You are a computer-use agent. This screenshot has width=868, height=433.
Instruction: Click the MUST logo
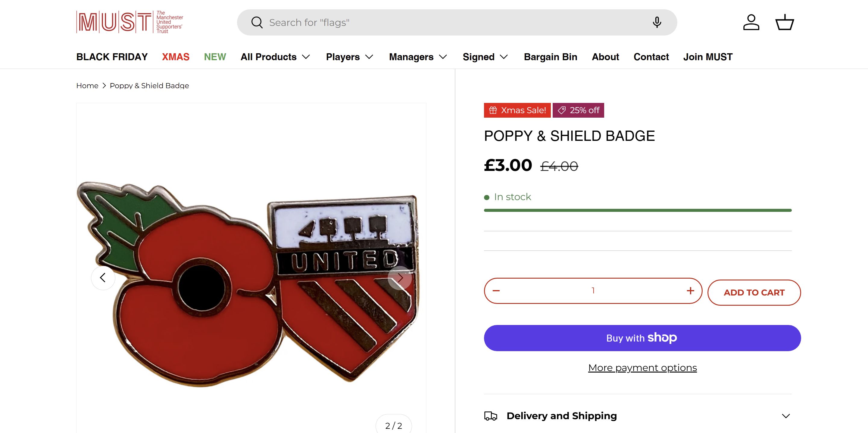130,22
